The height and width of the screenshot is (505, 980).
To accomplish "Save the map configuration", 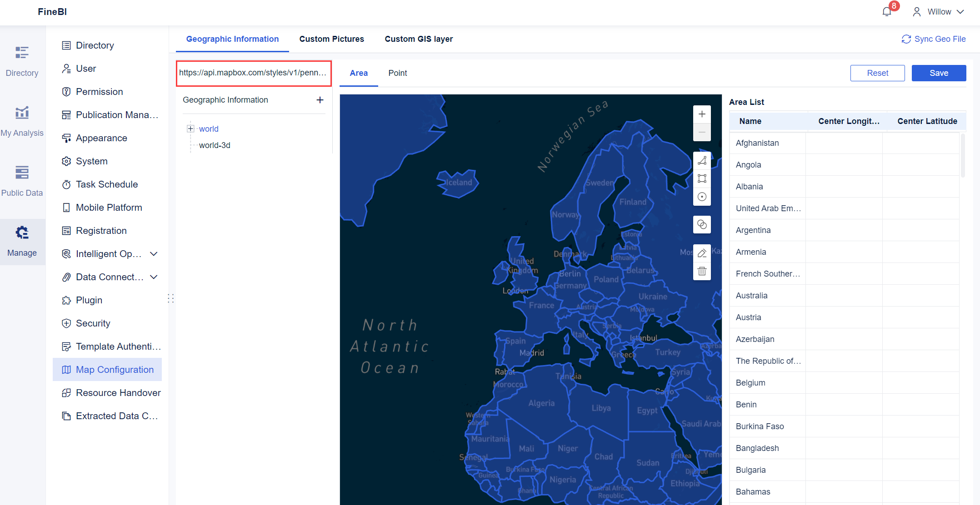I will coord(939,73).
